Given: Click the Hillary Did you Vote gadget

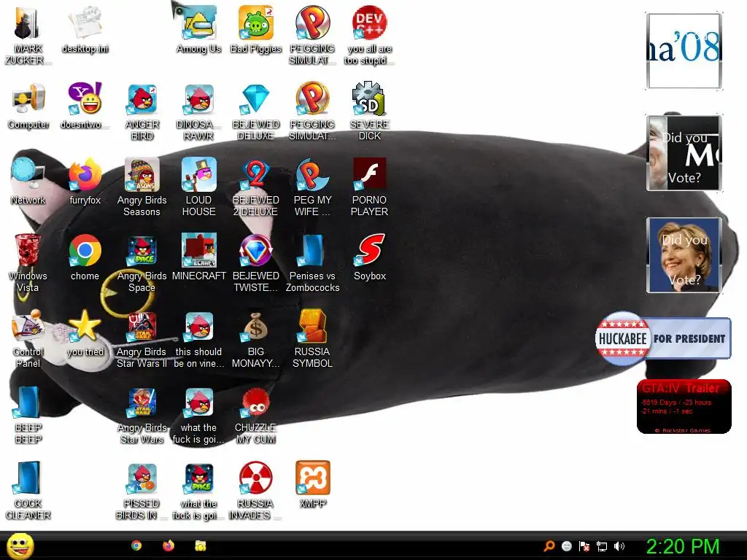Looking at the screenshot, I should 684,255.
